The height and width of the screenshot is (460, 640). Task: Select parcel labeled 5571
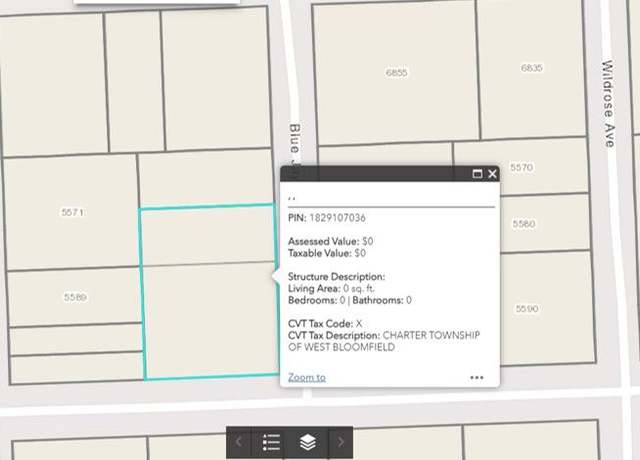(x=72, y=212)
